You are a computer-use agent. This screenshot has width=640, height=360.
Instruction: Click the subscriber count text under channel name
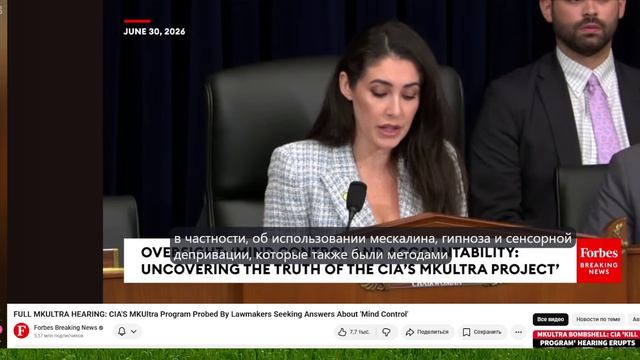tap(58, 336)
